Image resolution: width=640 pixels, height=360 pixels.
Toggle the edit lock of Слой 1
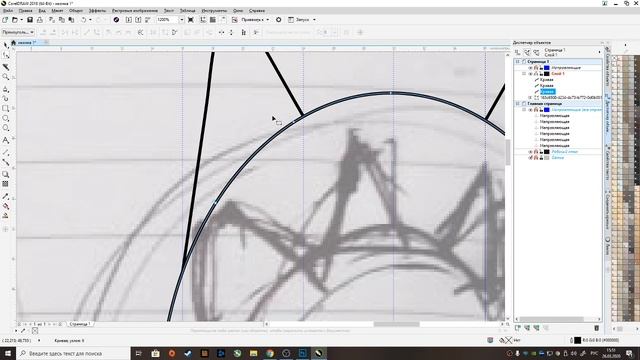tap(541, 74)
